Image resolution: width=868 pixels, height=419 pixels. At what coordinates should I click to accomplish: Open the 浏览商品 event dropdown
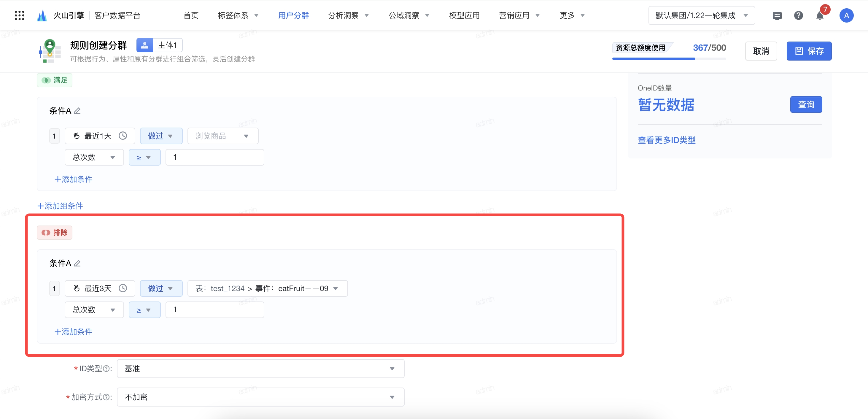(x=223, y=136)
